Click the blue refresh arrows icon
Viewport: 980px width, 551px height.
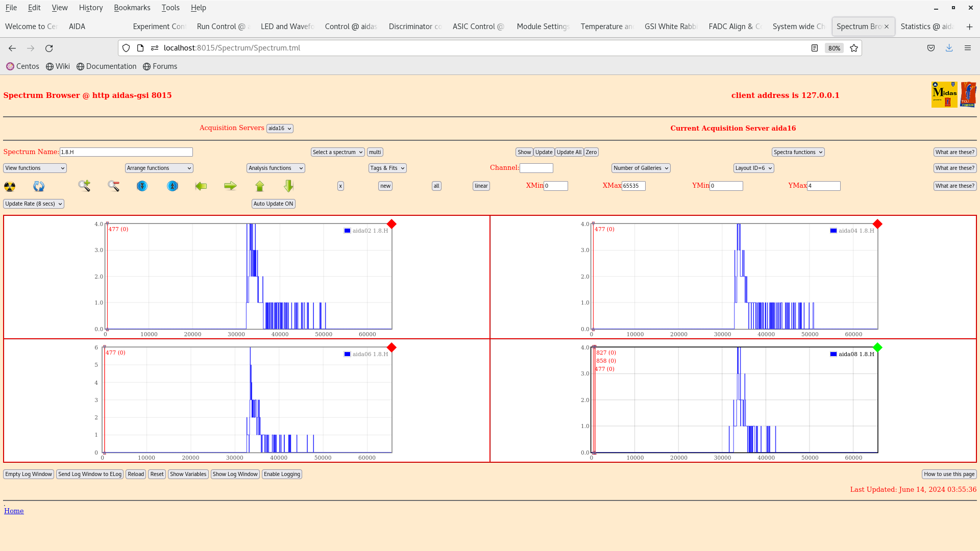[x=39, y=186]
